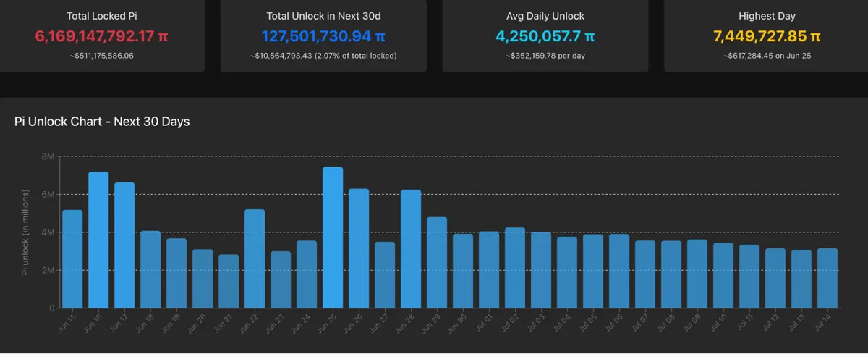Select the Jun 28 unlock bar
The height and width of the screenshot is (354, 868).
[x=411, y=249]
